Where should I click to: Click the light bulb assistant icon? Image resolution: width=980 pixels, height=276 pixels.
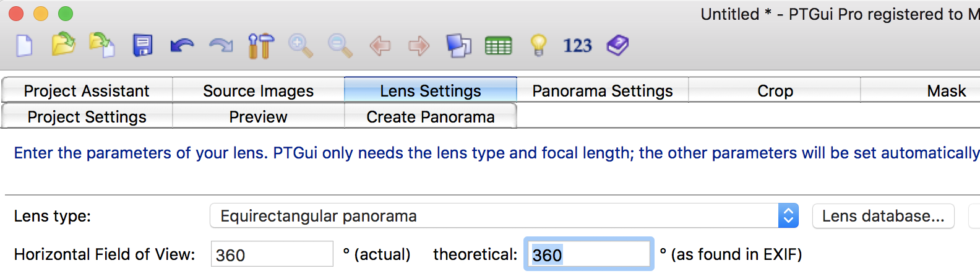tap(538, 46)
